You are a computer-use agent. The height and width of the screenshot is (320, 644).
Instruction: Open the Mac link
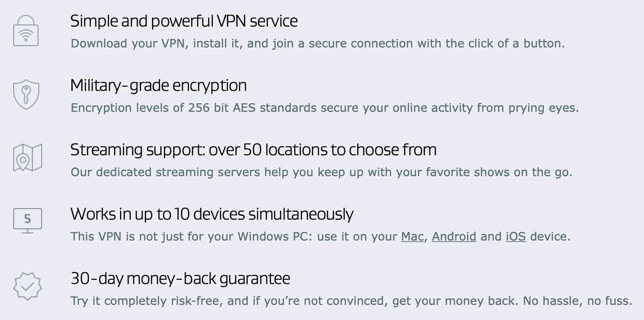[x=413, y=237]
